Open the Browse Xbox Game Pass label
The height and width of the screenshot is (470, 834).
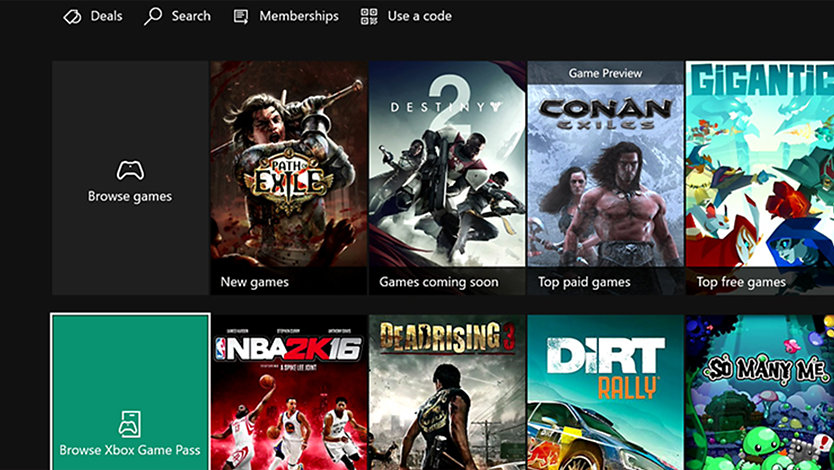(x=130, y=450)
